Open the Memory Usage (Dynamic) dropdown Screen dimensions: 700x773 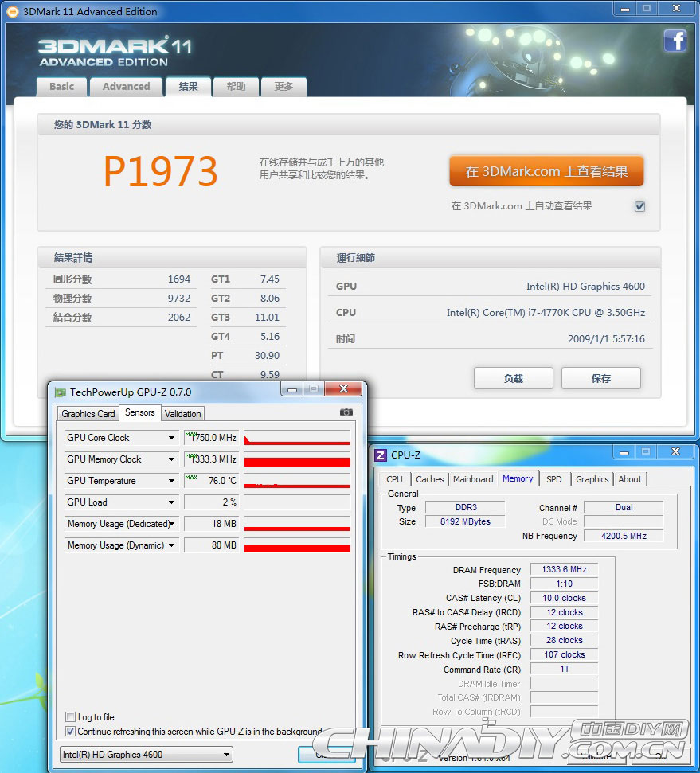171,545
